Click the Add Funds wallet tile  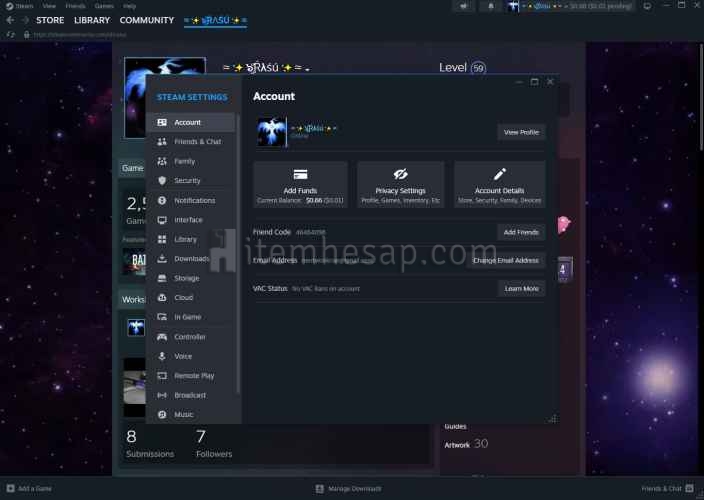(300, 184)
